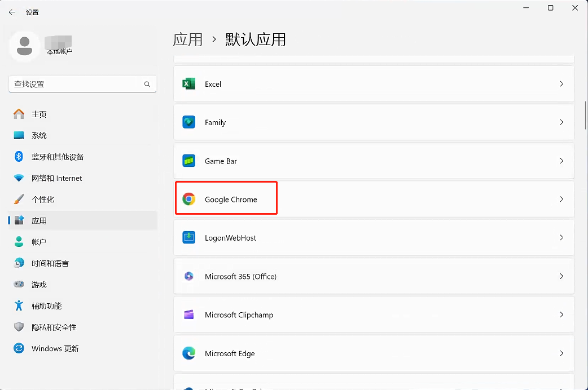This screenshot has height=390, width=588.
Task: Click the 查找设置 search field
Action: click(82, 85)
